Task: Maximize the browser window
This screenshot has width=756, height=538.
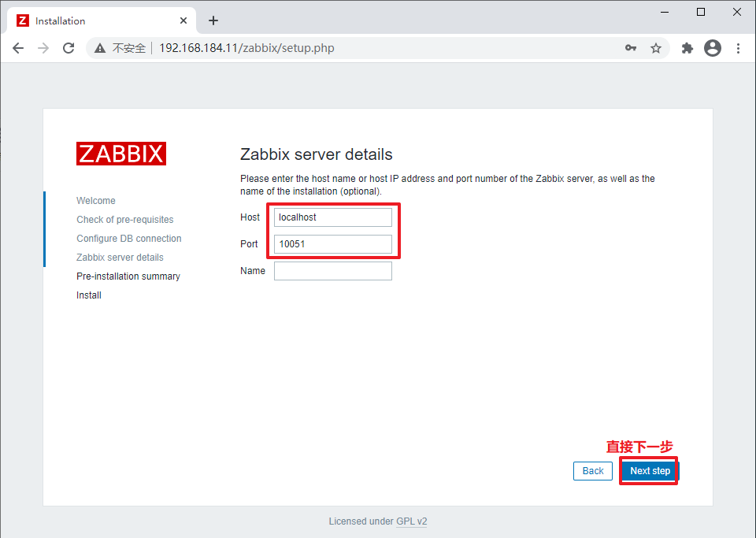Action: pos(701,12)
